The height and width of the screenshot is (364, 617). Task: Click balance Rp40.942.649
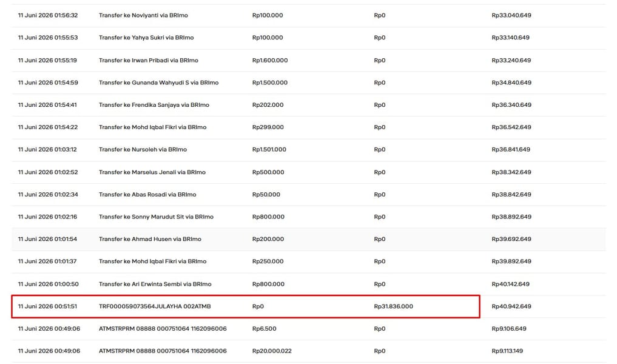click(511, 306)
